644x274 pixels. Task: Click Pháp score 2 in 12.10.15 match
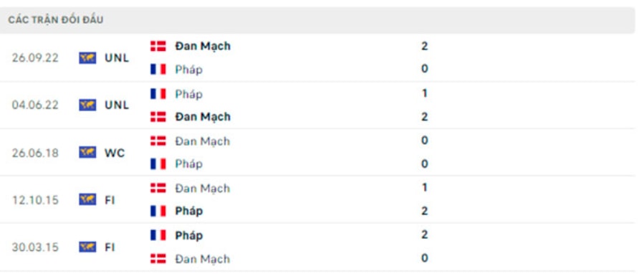[424, 211]
